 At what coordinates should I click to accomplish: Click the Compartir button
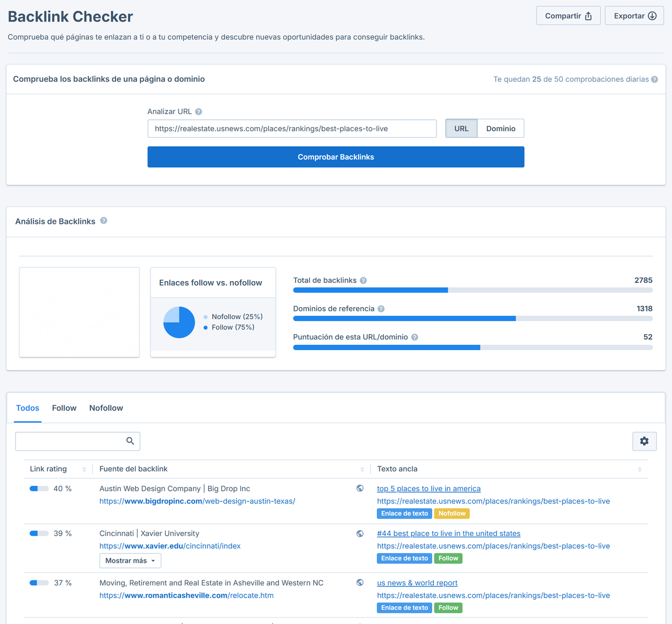coord(568,16)
